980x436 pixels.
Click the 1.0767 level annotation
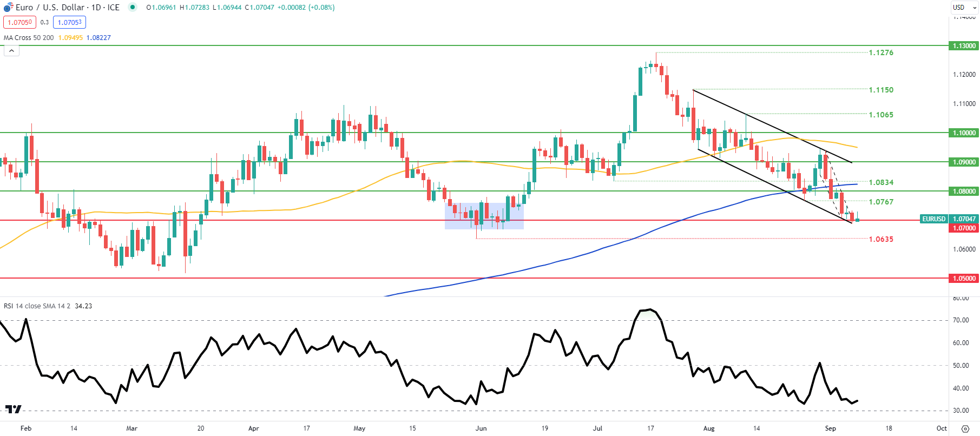coord(881,202)
